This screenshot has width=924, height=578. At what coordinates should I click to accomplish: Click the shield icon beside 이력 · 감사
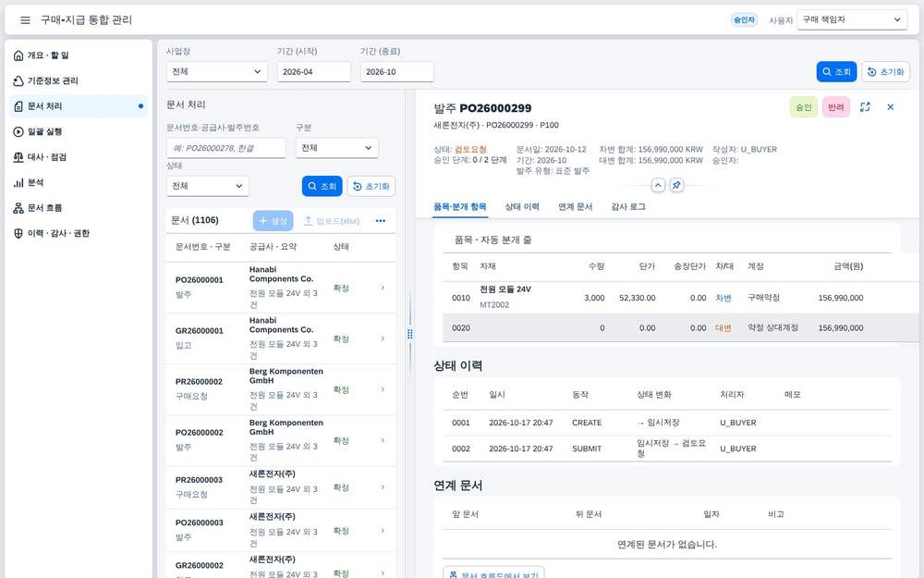(18, 233)
